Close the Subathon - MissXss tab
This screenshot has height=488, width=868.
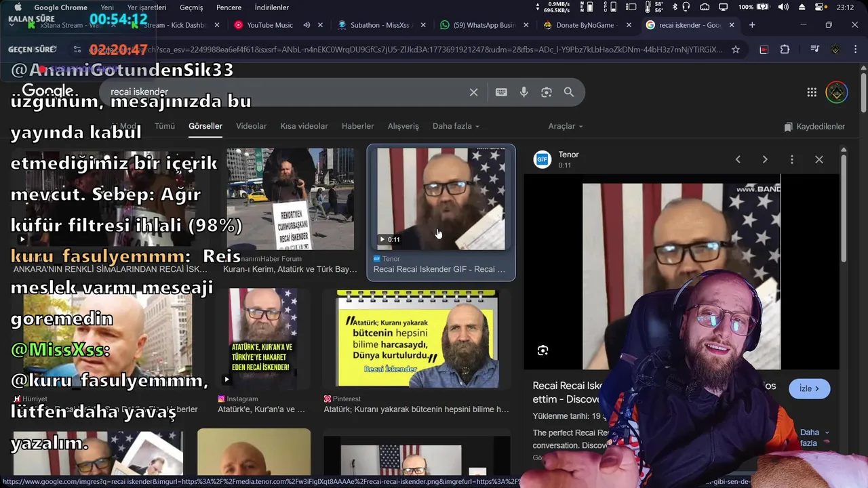424,25
